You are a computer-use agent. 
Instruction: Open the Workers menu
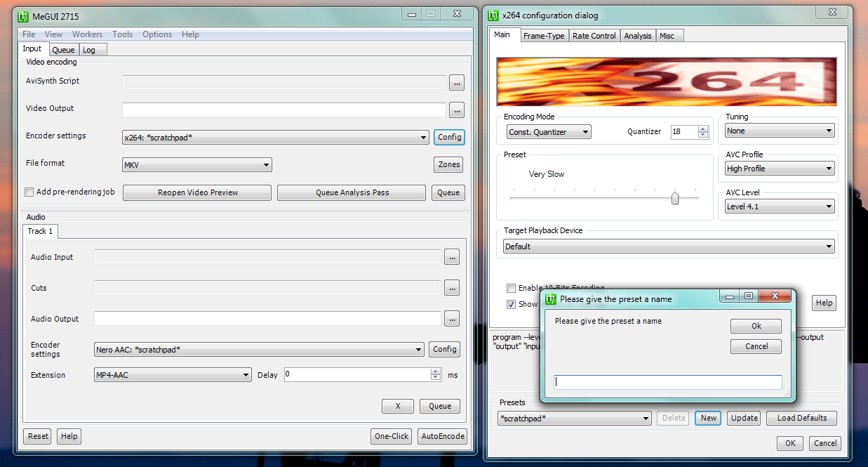(x=87, y=34)
